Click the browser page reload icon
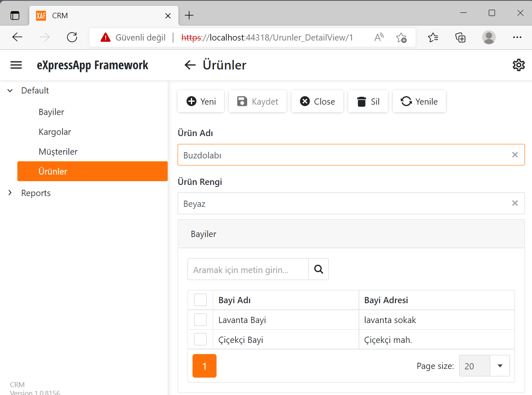532x395 pixels. 72,37
